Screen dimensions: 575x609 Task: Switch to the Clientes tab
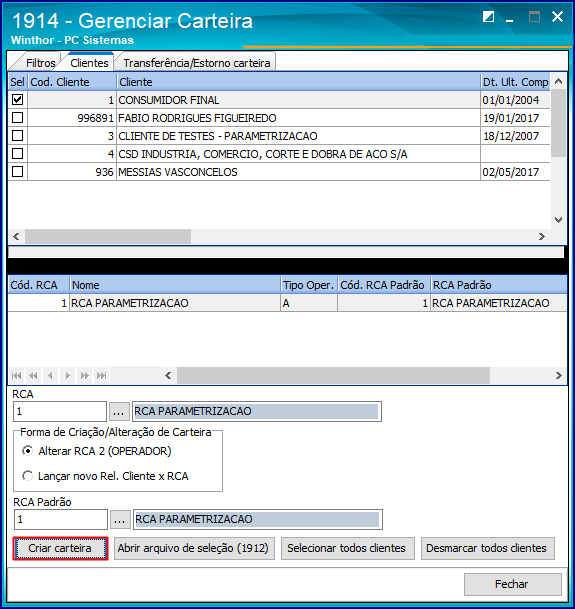89,63
